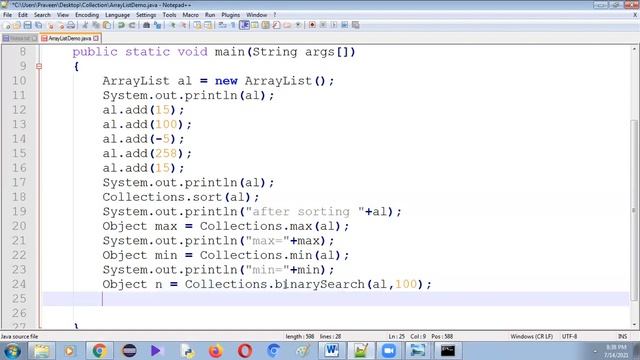The image size is (640, 360).
Task: Click in the Collections.sort(al); code line
Action: click(x=180, y=197)
